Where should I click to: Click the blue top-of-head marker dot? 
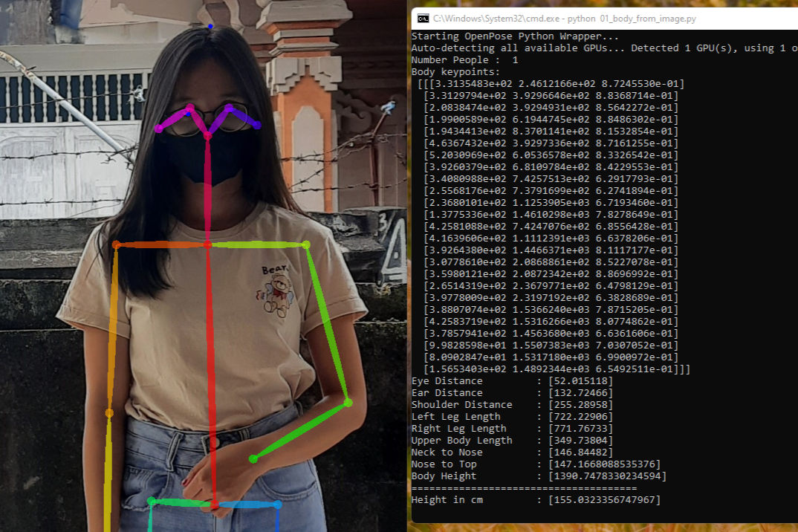[x=210, y=27]
